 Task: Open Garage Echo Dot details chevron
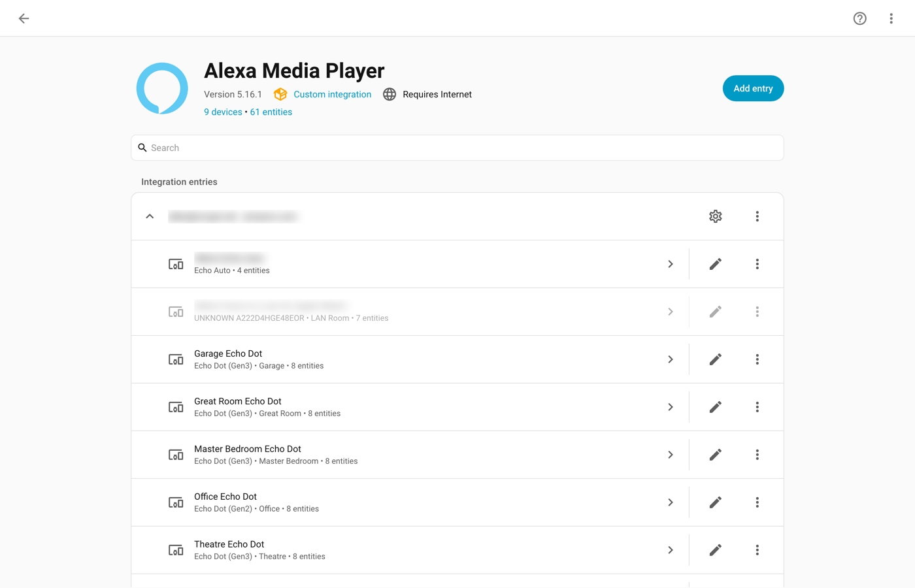coord(671,359)
